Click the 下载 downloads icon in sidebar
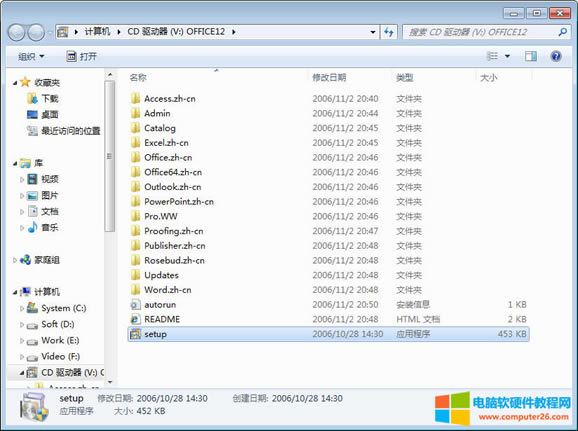The height and width of the screenshot is (431, 578). coord(32,98)
